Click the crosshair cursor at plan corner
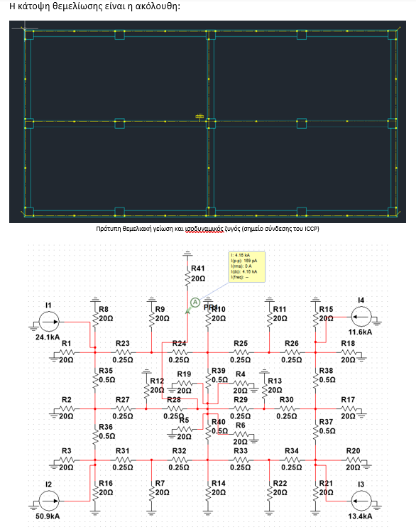416x532 pixels. click(25, 29)
